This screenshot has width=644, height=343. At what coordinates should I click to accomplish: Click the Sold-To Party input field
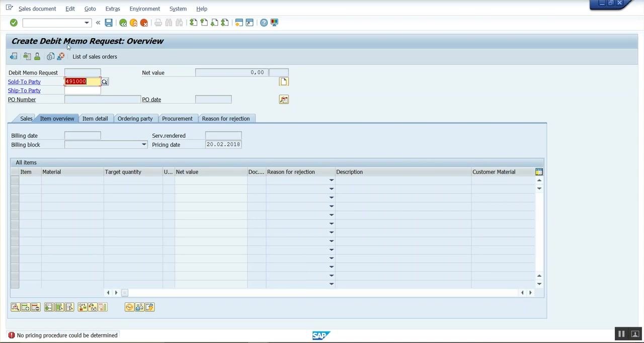point(83,81)
